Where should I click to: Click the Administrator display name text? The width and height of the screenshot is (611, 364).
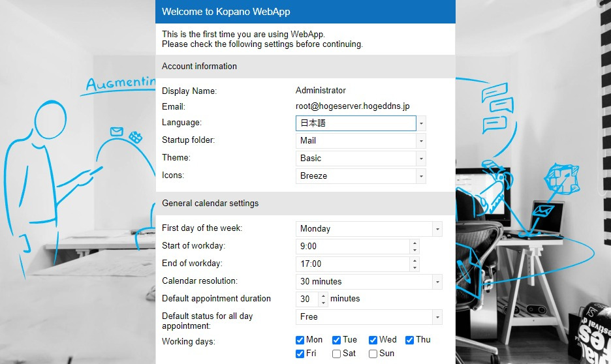pos(321,90)
